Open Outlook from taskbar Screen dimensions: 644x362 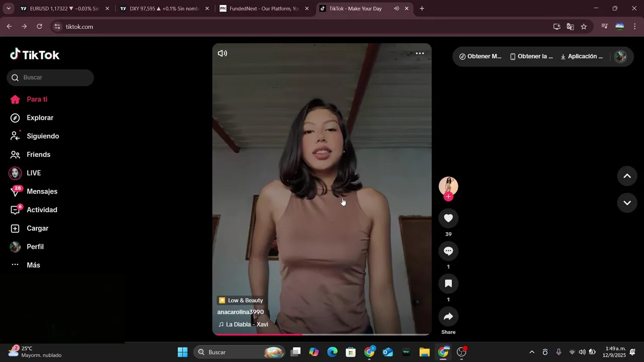point(387,352)
